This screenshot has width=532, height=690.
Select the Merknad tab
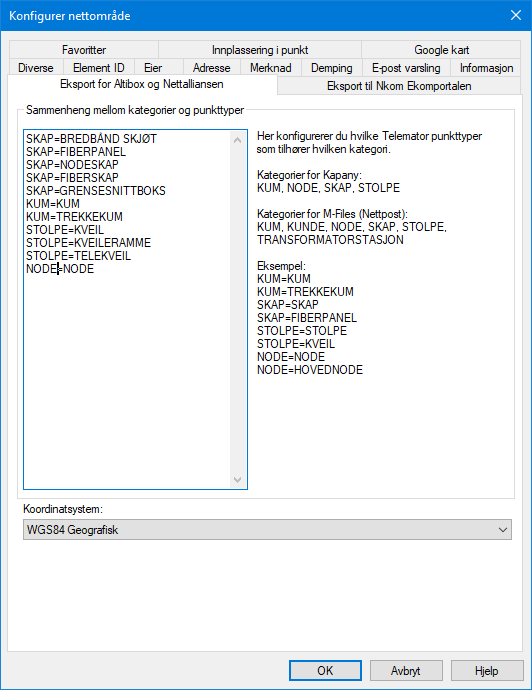[x=271, y=68]
